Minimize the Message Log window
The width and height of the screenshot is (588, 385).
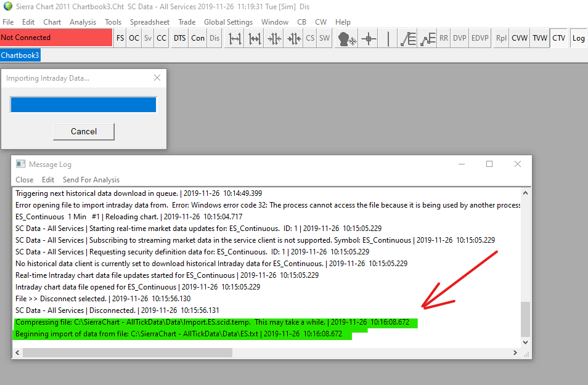coord(462,164)
